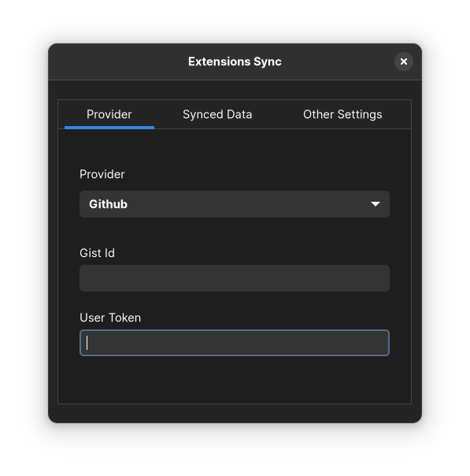Click into the User Token field
This screenshot has height=476, width=470.
pyautogui.click(x=235, y=343)
